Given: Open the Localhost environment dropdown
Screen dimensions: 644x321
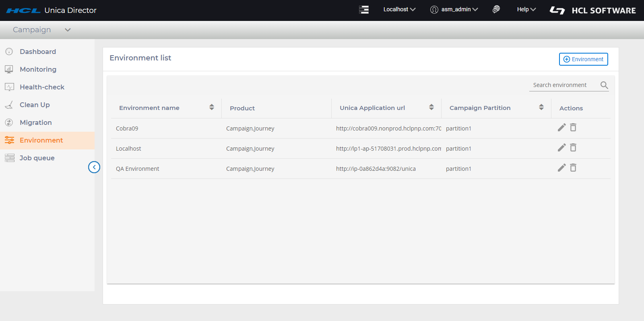Looking at the screenshot, I should (399, 9).
